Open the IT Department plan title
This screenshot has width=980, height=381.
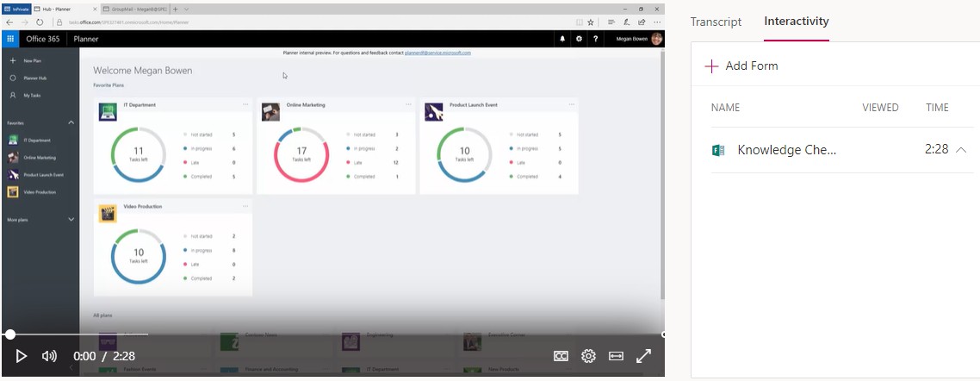click(x=140, y=105)
